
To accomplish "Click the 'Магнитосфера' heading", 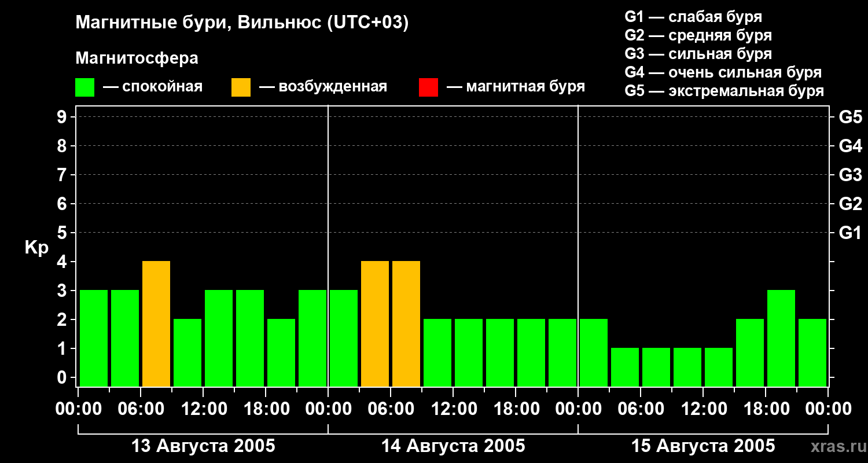I will tap(137, 58).
